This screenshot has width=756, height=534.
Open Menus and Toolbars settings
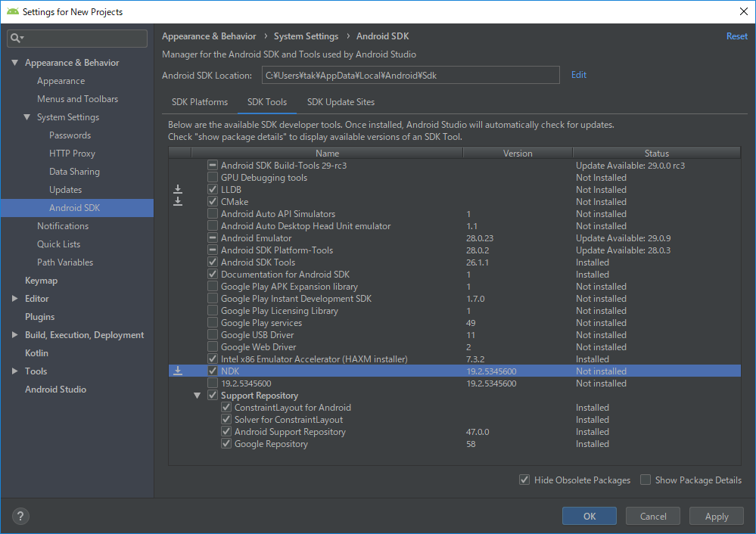coord(78,99)
